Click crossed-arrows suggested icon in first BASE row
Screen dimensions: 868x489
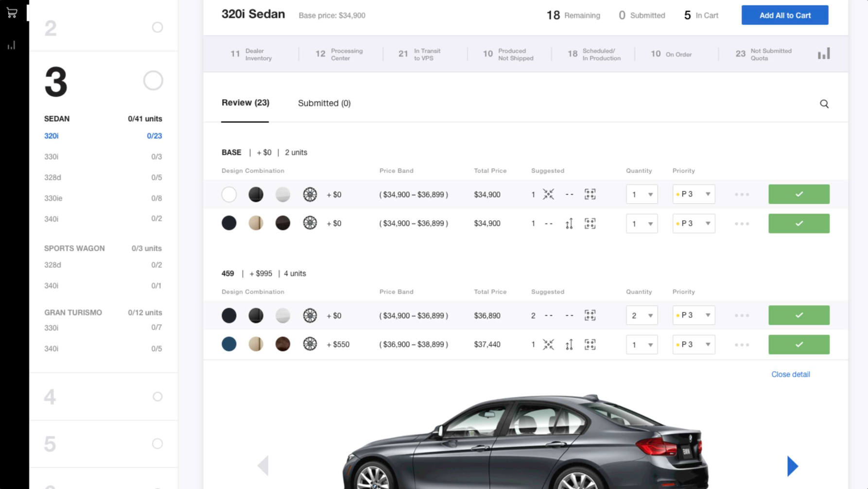coord(548,194)
